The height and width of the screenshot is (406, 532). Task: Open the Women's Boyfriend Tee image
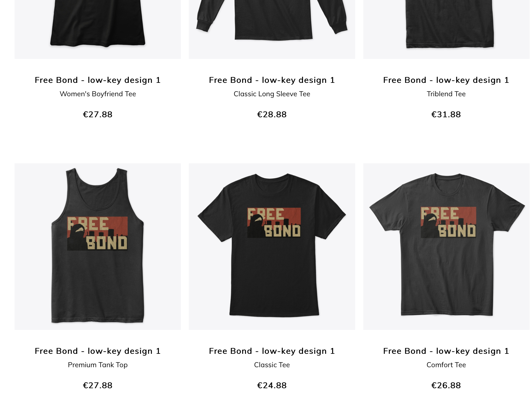click(x=98, y=29)
